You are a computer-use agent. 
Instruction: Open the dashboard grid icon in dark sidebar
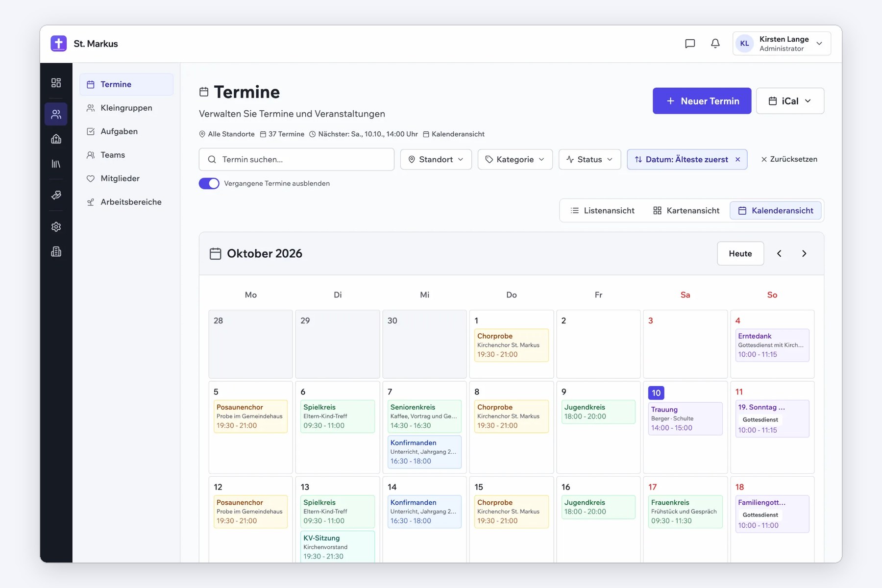coord(56,83)
